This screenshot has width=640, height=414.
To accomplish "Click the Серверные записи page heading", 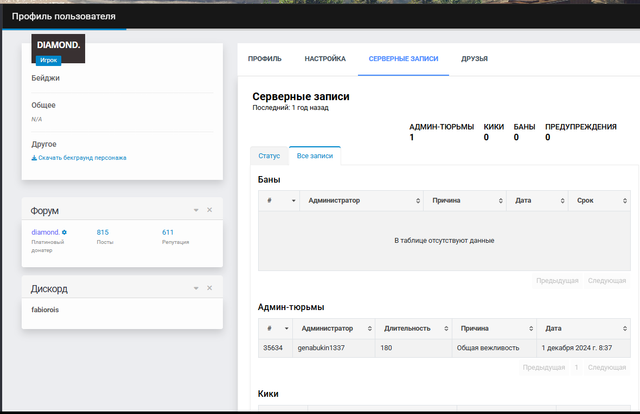I will click(x=301, y=97).
